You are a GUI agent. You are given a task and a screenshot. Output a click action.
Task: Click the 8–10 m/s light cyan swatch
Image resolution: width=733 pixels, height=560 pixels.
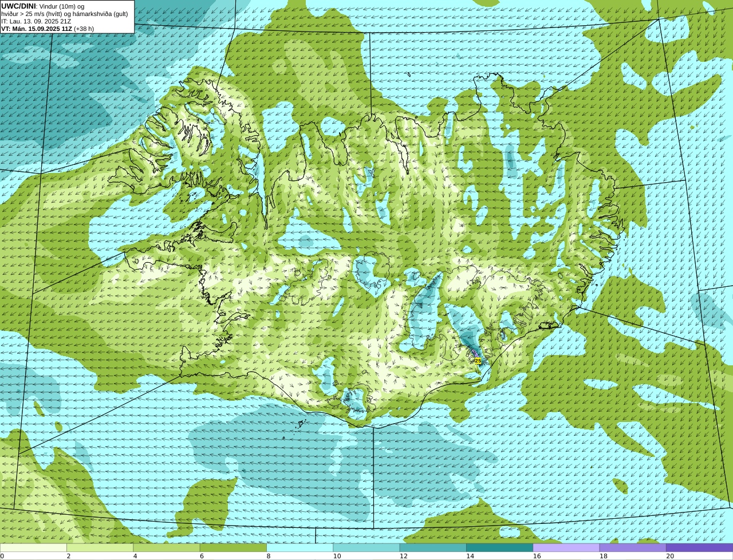coord(299,547)
